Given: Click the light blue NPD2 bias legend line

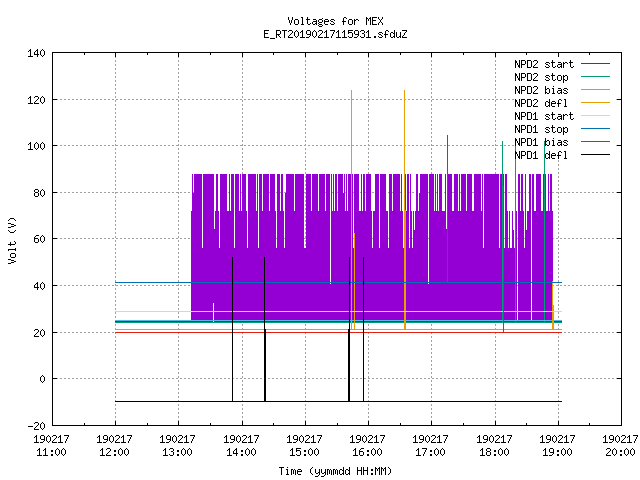Looking at the screenshot, I should (596, 89).
